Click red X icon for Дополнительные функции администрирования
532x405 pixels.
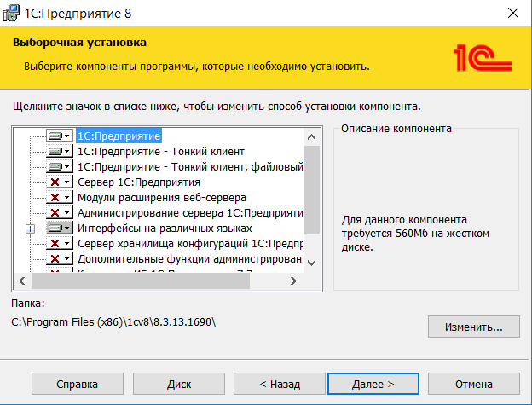pyautogui.click(x=59, y=259)
